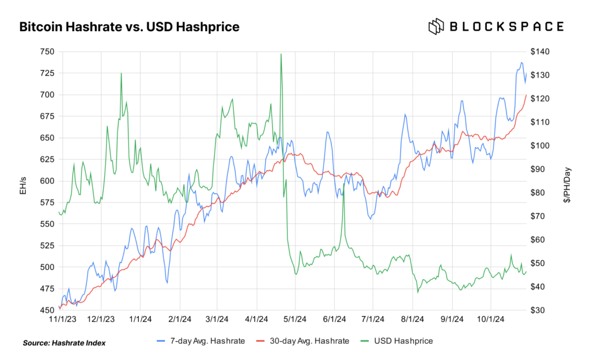Click the $140 right axis label
The height and width of the screenshot is (364, 590).
[x=540, y=51]
